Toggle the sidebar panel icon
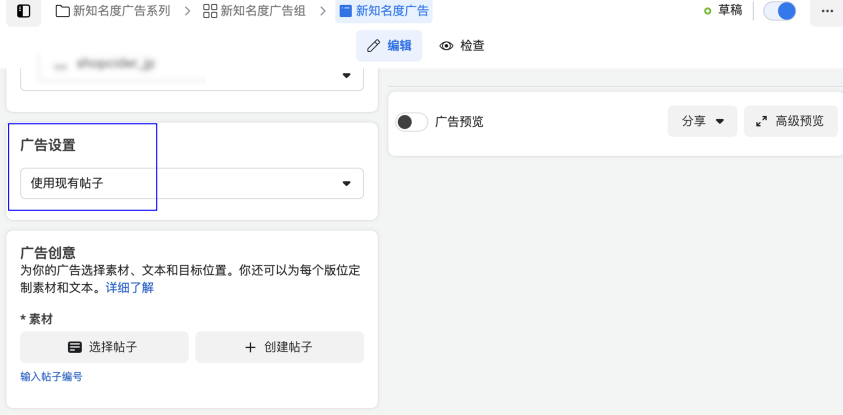The image size is (843, 415). coord(24,11)
